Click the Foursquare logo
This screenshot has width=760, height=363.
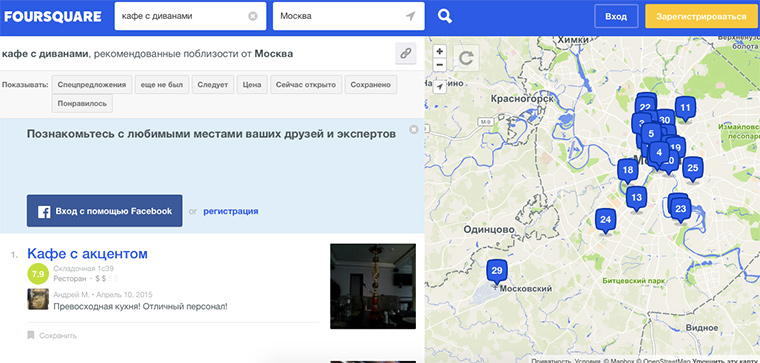point(53,16)
